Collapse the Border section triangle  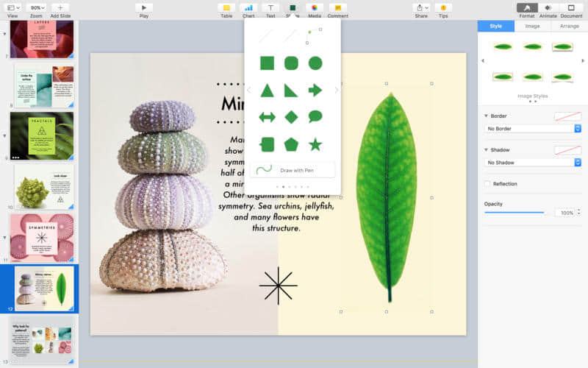(486, 116)
